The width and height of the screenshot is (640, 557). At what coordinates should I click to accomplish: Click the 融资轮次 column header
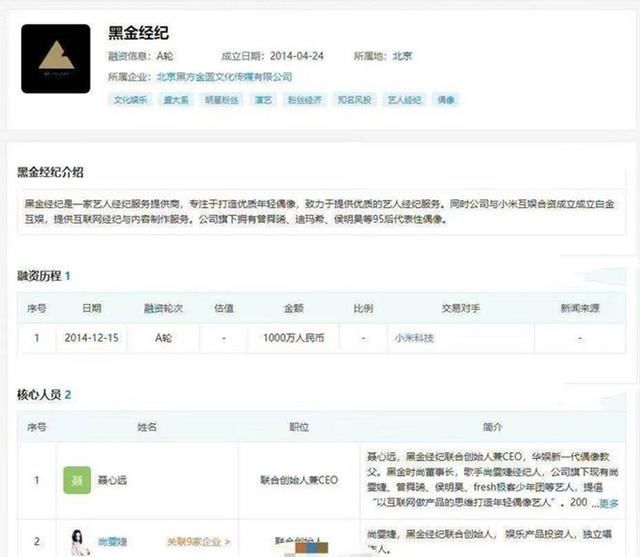(x=163, y=308)
